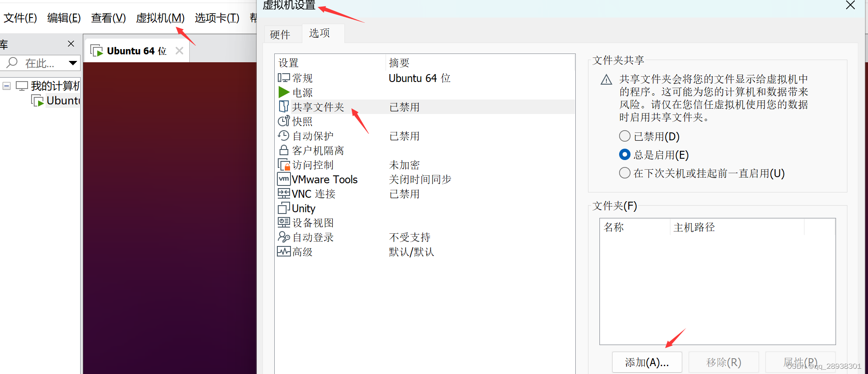Select the Ubuntu item in library tree

point(63,100)
